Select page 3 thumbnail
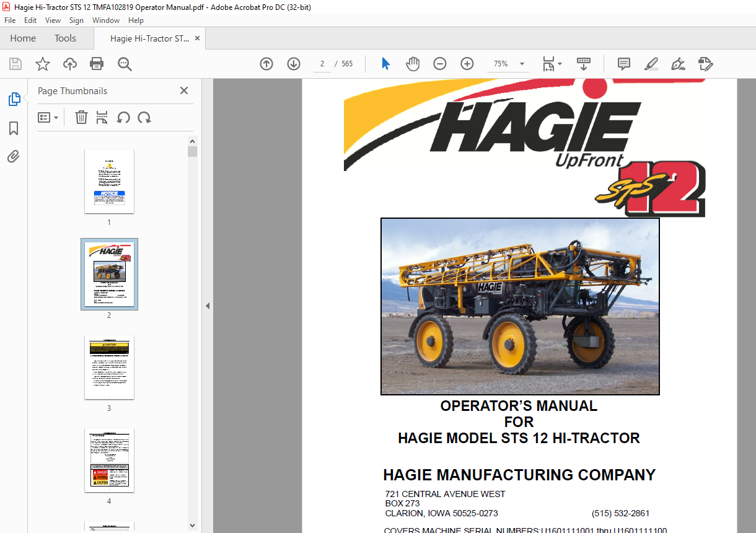 [109, 367]
